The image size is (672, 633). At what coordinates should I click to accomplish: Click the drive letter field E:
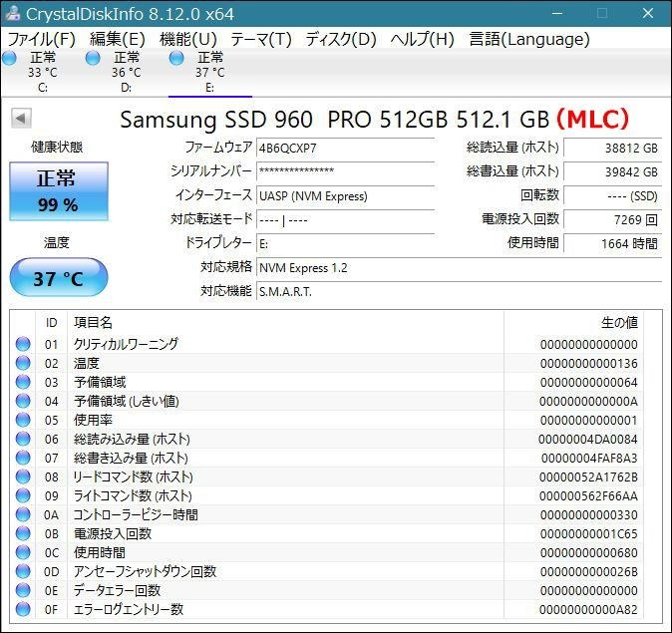point(345,244)
